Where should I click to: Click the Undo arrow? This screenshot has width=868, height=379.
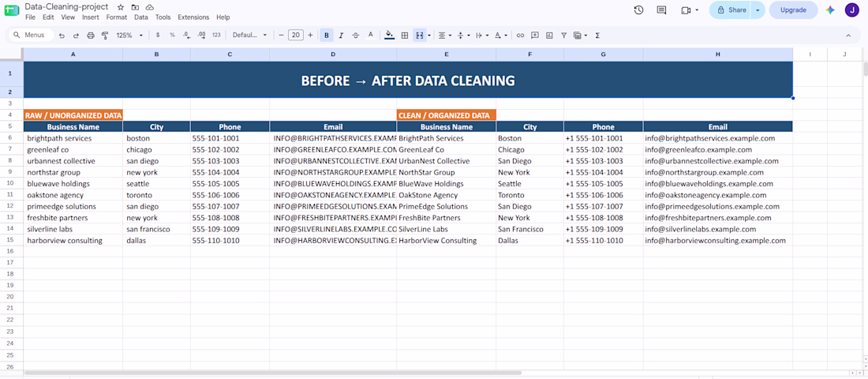point(62,35)
